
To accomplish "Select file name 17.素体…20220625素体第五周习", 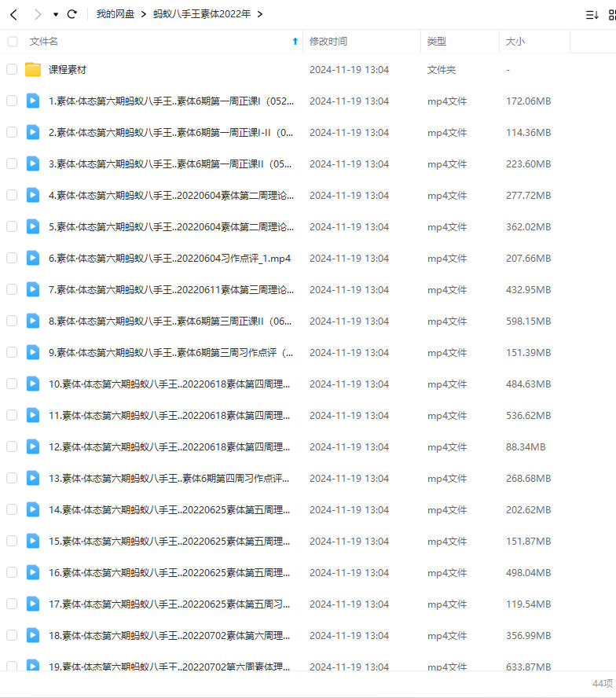I will [169, 604].
